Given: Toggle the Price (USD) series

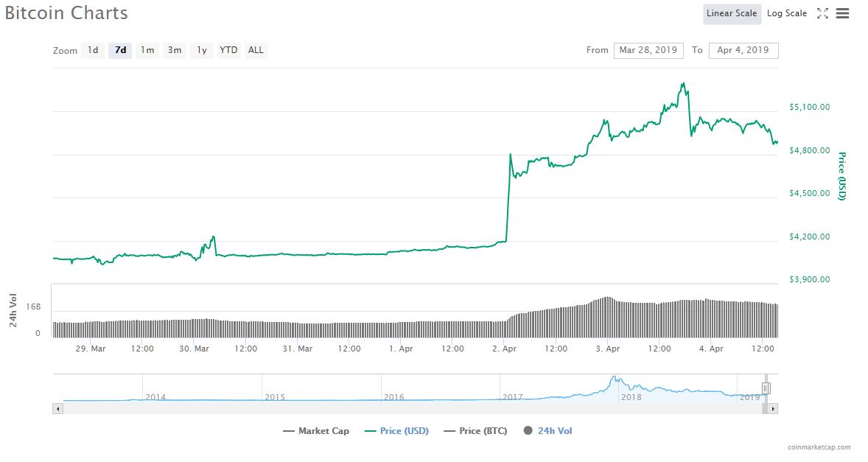Looking at the screenshot, I should coord(396,431).
